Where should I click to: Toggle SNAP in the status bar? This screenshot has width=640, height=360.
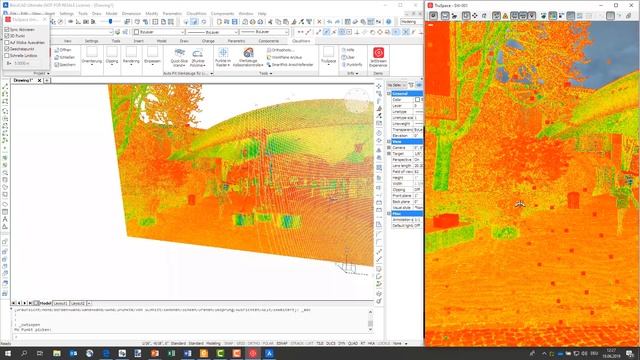[x=229, y=344]
